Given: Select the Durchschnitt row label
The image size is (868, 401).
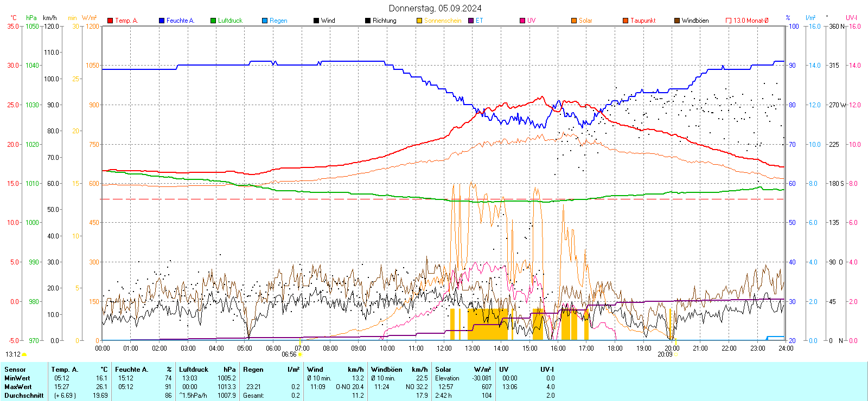Looking at the screenshot, I should coord(24,396).
